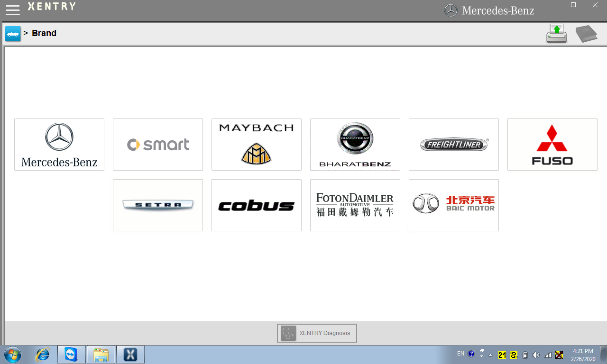Close the XENTRY window
The width and height of the screenshot is (607, 364).
click(x=595, y=5)
